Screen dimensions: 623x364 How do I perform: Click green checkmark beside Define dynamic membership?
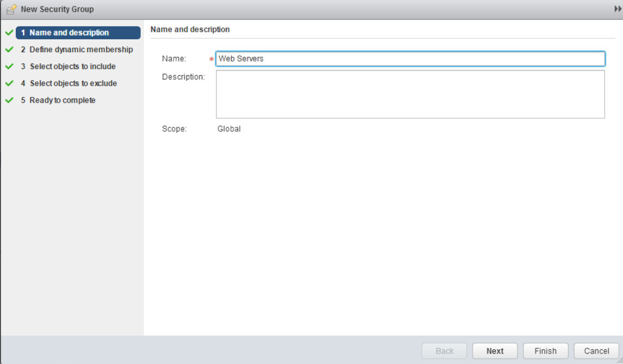click(9, 50)
